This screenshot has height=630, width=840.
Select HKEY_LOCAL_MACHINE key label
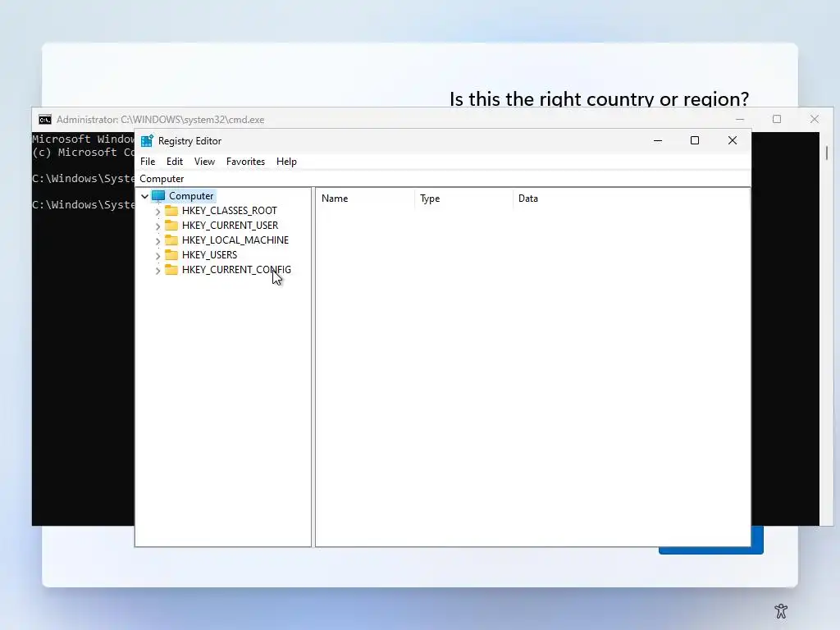tap(235, 240)
